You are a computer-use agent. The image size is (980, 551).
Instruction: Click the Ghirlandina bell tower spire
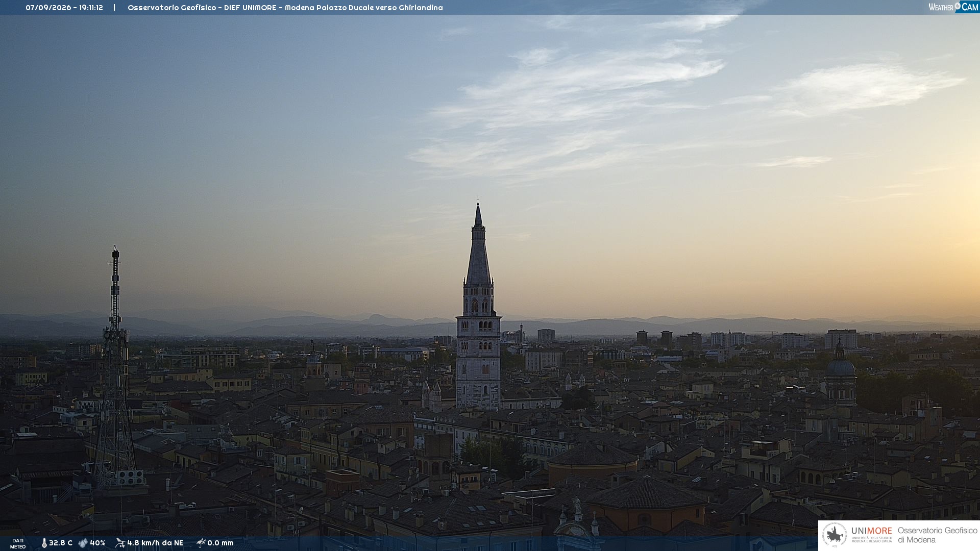[x=478, y=245]
